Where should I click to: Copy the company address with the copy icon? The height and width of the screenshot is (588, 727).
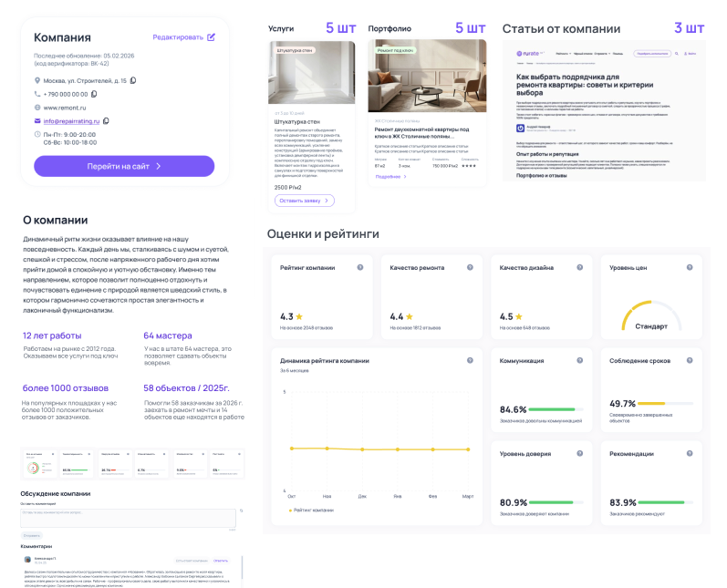coord(134,81)
